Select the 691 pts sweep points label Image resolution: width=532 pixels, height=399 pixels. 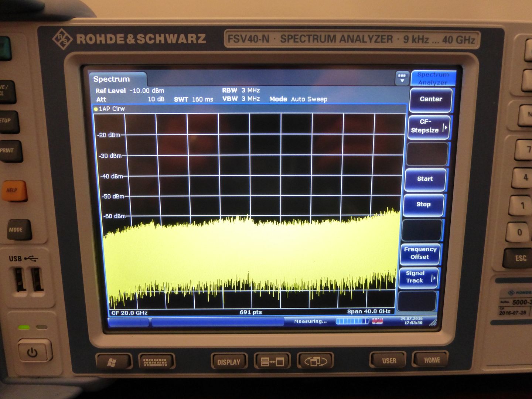tap(251, 312)
